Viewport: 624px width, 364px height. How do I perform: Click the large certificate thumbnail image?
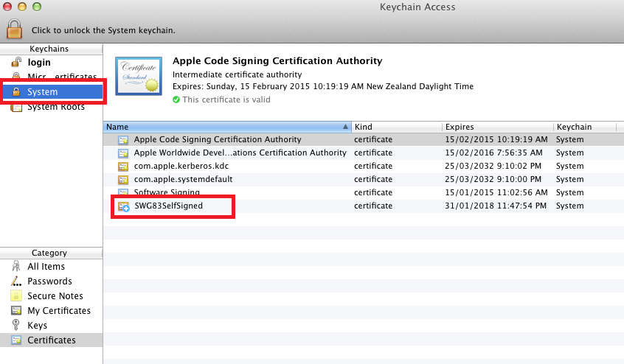[x=138, y=77]
